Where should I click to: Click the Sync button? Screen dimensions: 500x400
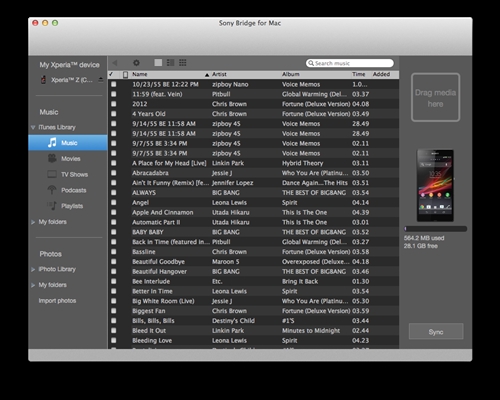(436, 332)
